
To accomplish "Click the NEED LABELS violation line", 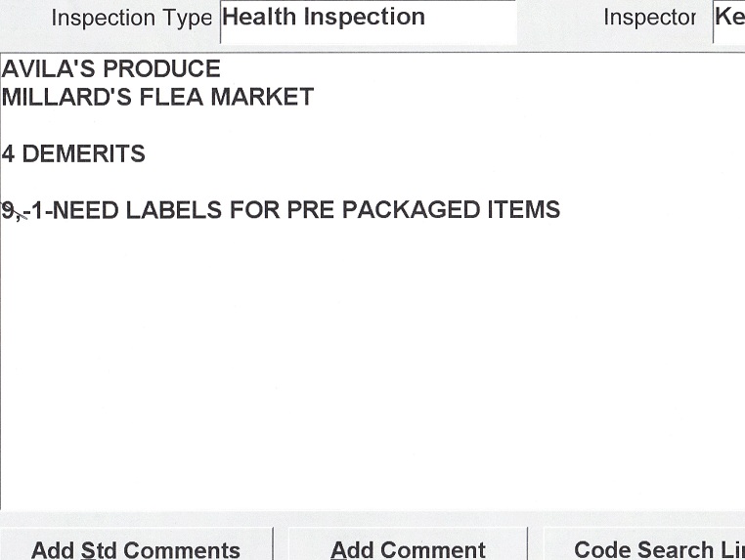I will click(281, 210).
